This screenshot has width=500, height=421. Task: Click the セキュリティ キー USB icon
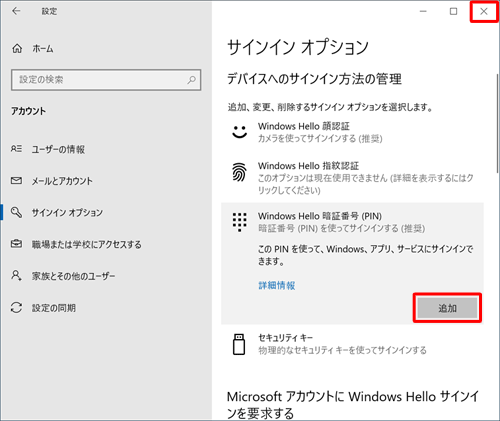[x=239, y=344]
